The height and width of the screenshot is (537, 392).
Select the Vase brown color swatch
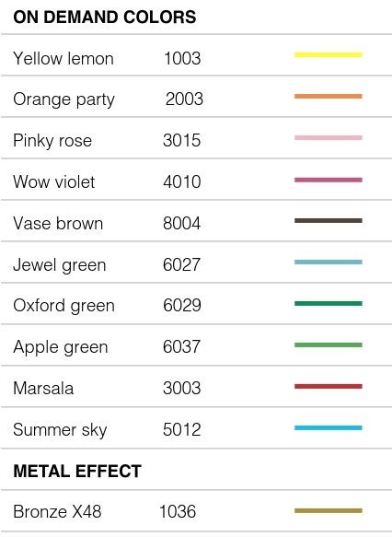tap(328, 220)
